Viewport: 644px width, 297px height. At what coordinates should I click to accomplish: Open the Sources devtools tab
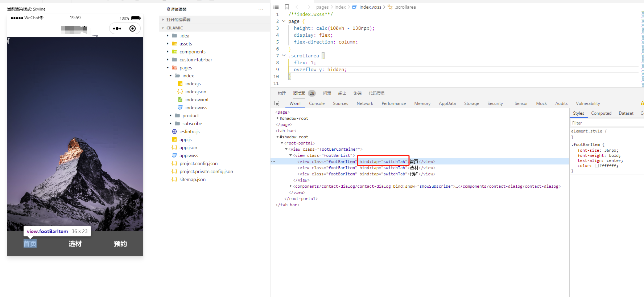pos(340,103)
